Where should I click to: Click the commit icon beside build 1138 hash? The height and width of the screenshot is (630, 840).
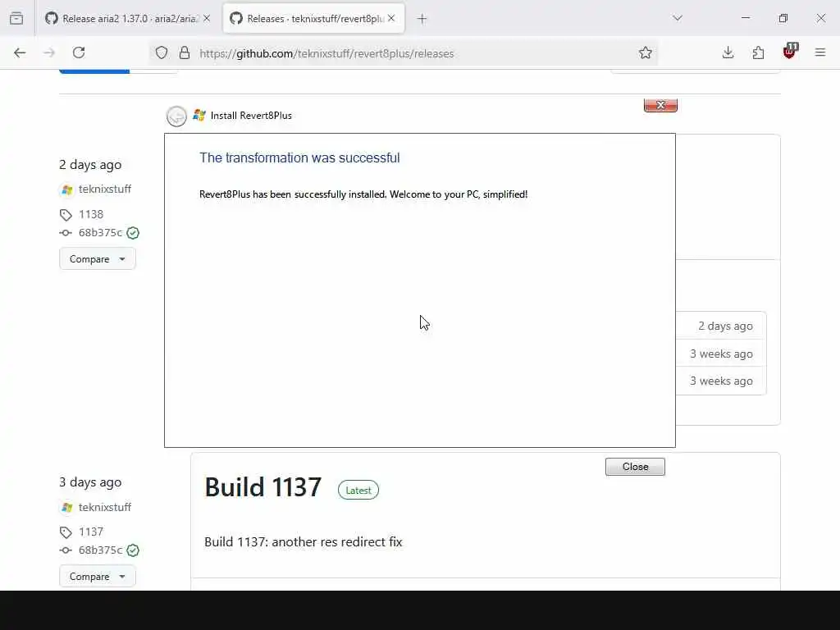click(66, 233)
